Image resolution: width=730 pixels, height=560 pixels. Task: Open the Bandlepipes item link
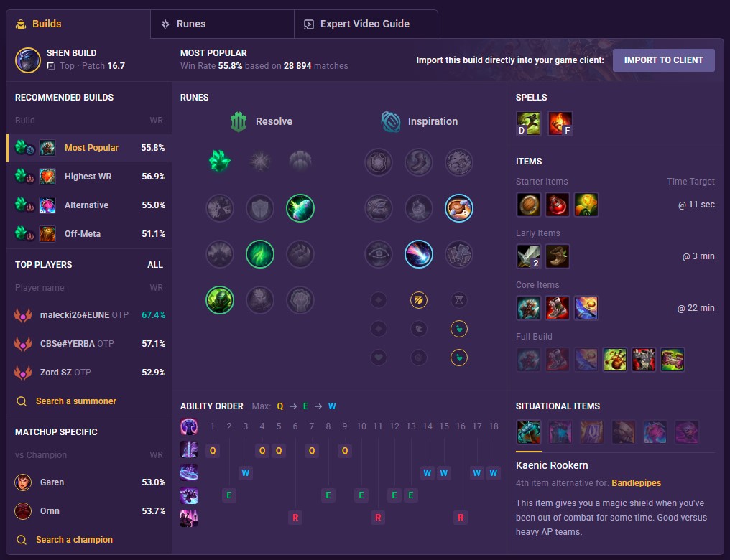point(636,482)
